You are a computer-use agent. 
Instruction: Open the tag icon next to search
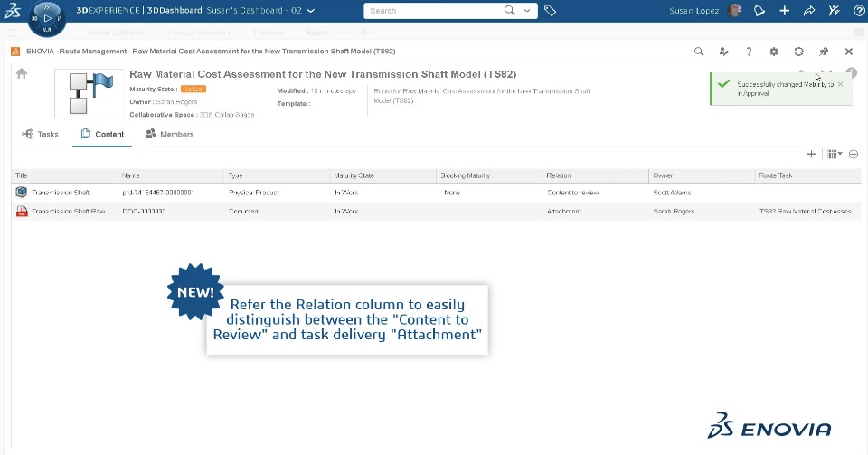[550, 11]
